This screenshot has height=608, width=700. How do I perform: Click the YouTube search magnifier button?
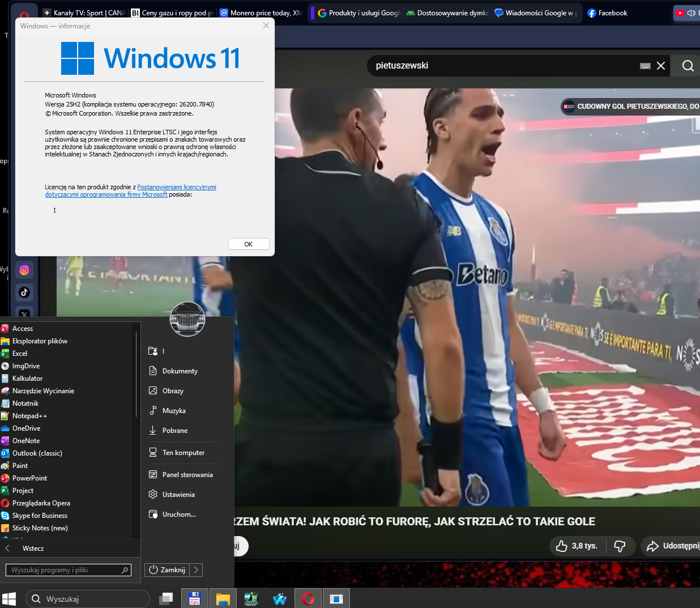[688, 66]
